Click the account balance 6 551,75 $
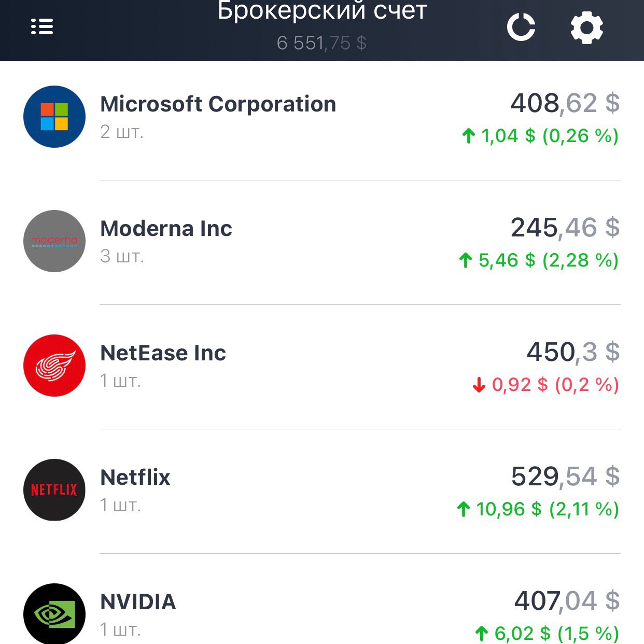Screen dimensions: 644x644 point(321,43)
